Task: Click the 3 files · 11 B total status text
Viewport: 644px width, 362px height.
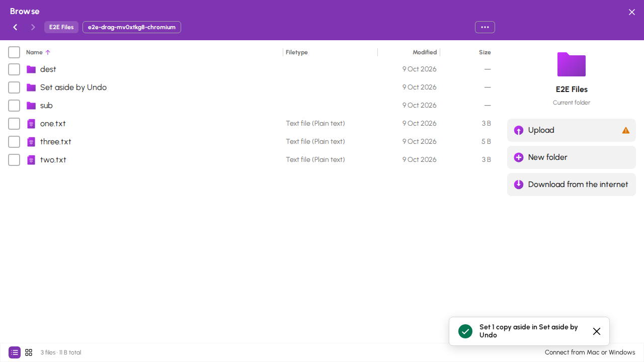Action: (x=61, y=352)
